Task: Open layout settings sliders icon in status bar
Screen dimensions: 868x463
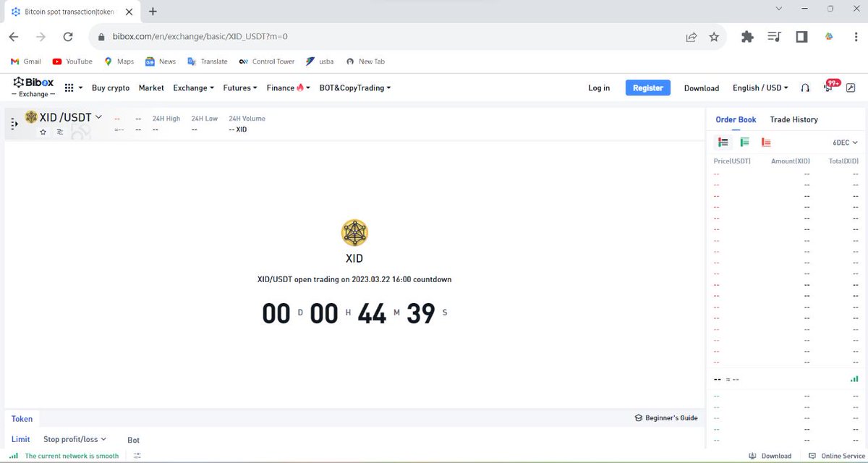Action: coord(137,456)
